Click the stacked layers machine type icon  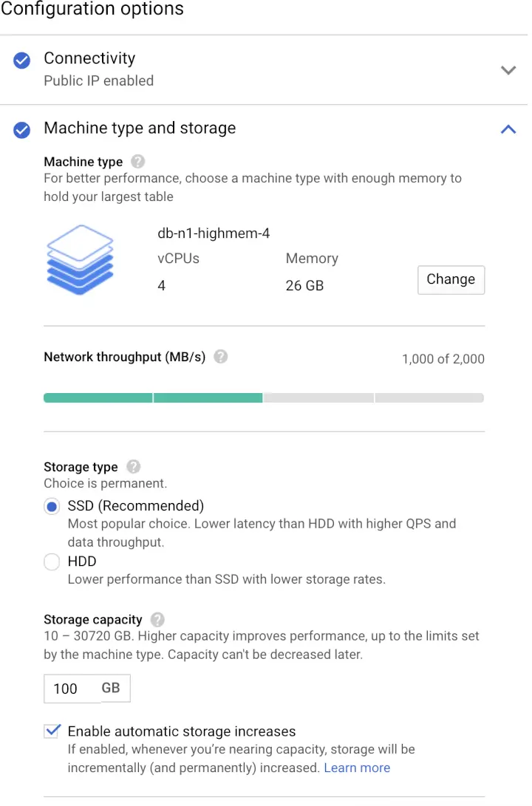80,261
